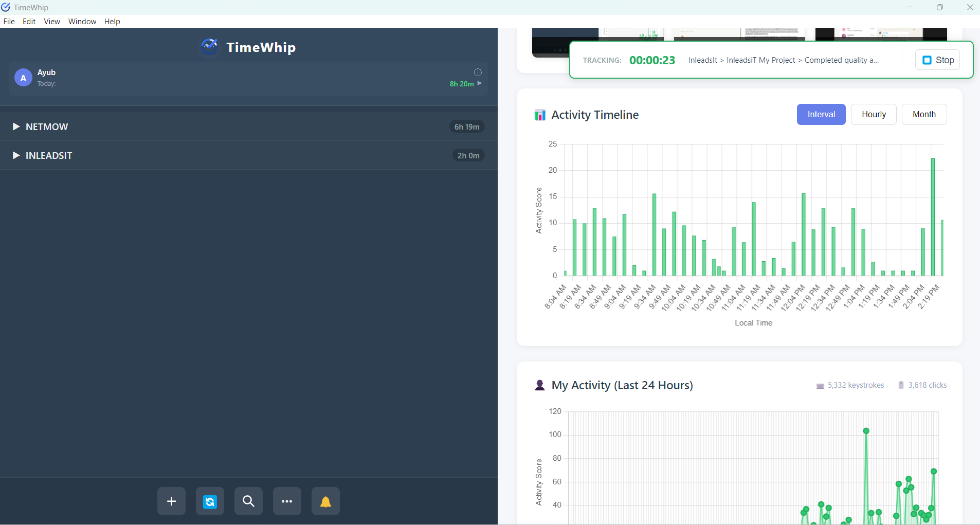Image resolution: width=980 pixels, height=525 pixels.
Task: Open the three-dots more options button
Action: click(x=287, y=501)
